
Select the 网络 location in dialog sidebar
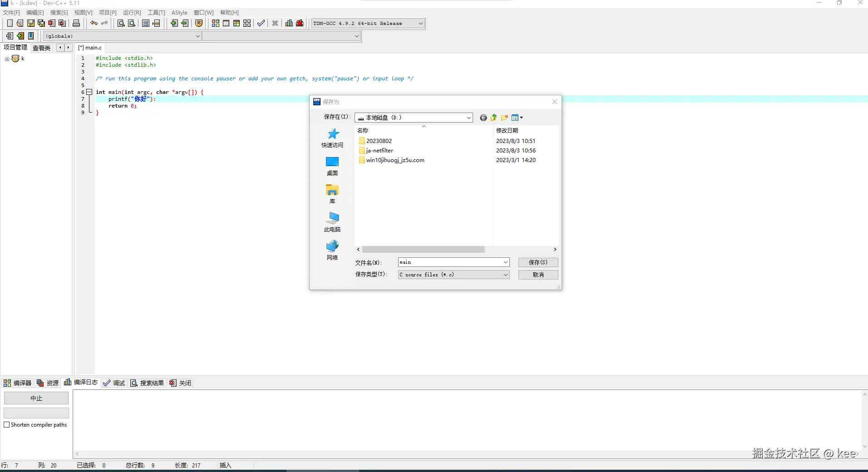(332, 251)
